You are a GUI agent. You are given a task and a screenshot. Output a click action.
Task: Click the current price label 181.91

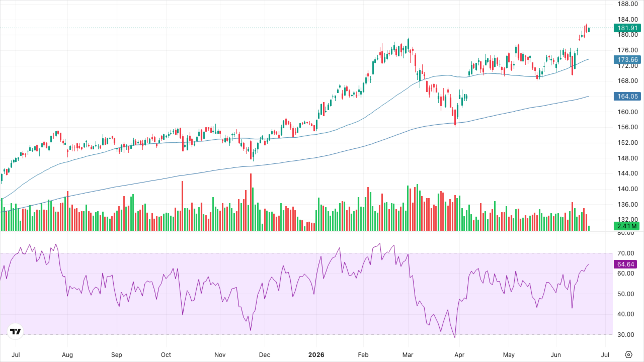click(x=627, y=28)
